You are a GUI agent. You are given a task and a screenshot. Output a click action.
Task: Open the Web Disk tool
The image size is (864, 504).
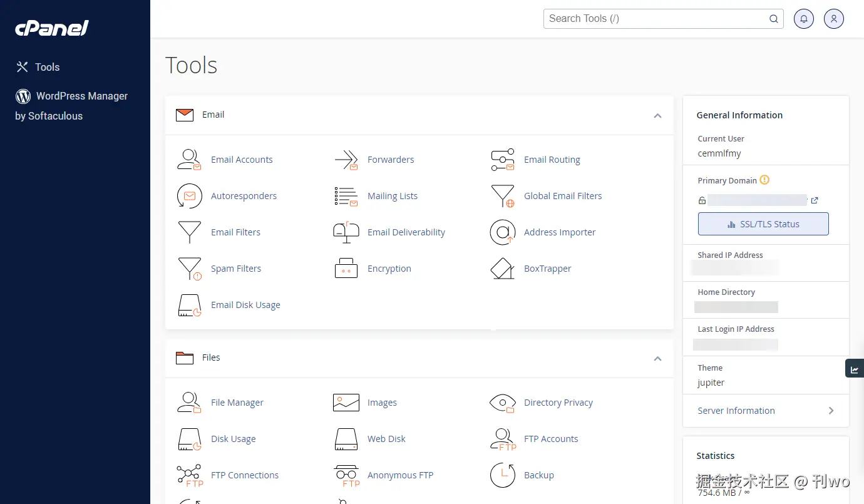click(x=386, y=439)
